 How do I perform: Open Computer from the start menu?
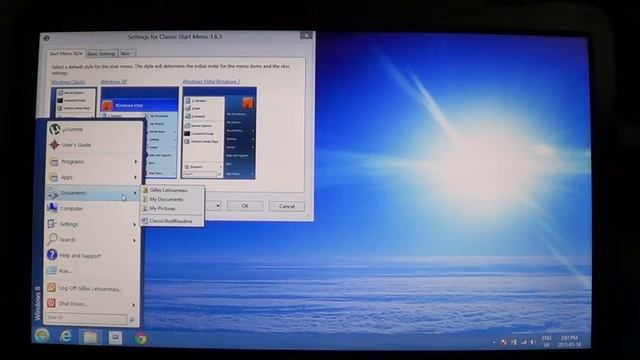tap(94, 209)
